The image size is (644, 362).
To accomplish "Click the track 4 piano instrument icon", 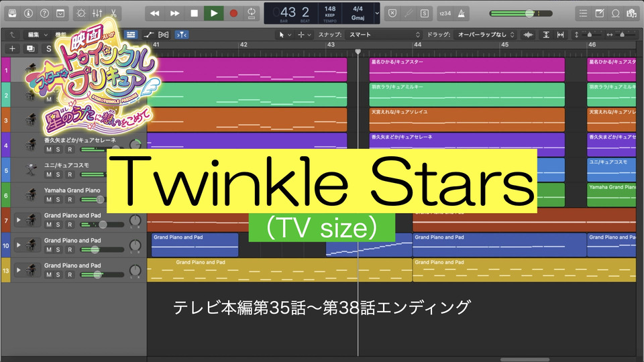I will tap(31, 145).
